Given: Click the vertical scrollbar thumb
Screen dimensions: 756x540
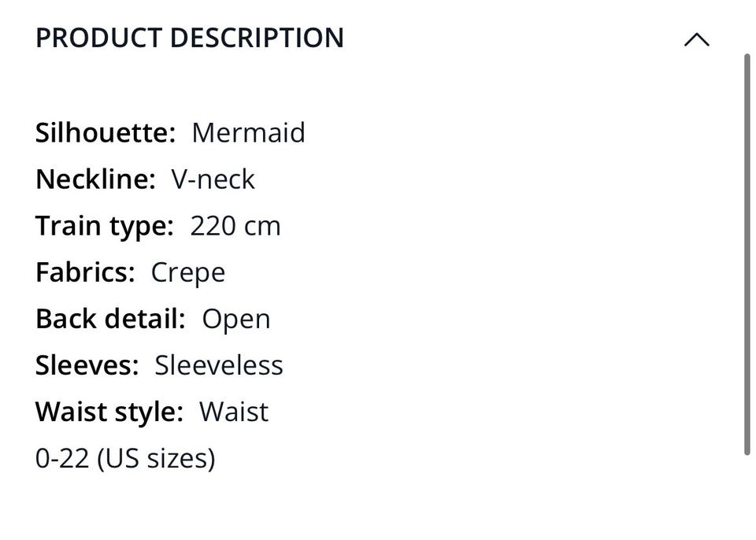Looking at the screenshot, I should coord(747,252).
